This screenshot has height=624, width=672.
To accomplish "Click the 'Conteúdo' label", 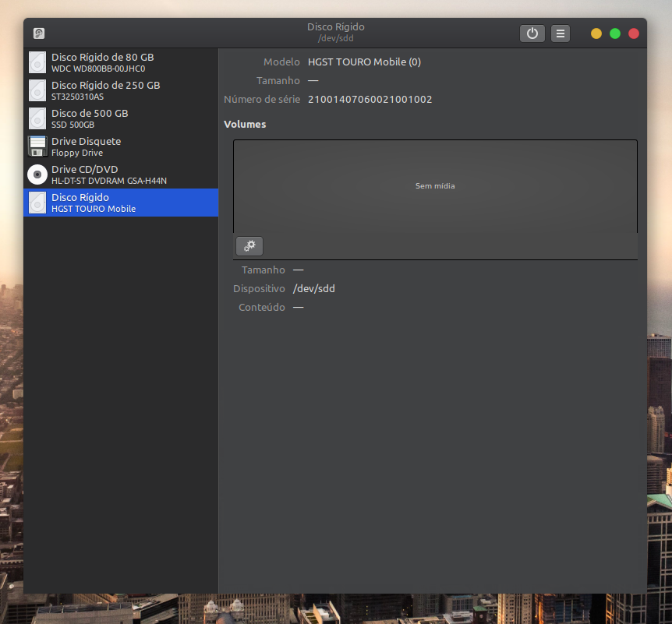I will point(261,308).
